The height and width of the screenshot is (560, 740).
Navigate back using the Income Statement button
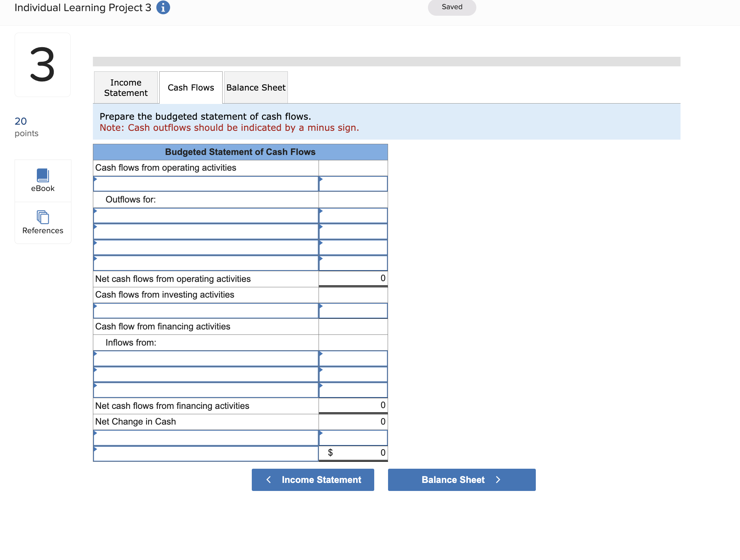pyautogui.click(x=313, y=479)
